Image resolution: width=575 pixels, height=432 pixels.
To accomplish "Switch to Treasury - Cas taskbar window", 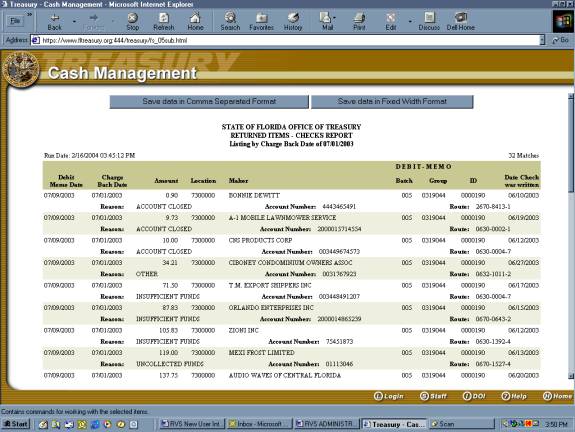I will coord(394,424).
